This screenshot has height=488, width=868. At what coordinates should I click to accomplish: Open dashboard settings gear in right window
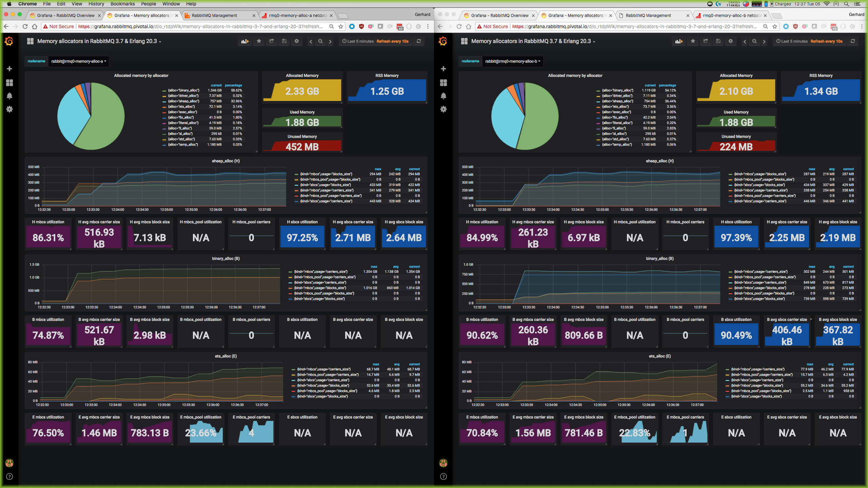pos(731,41)
